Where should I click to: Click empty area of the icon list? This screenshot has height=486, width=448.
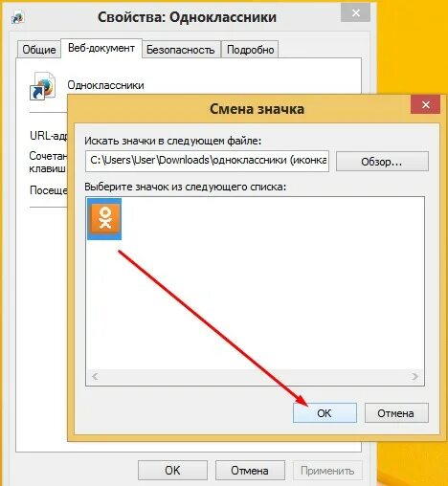271,287
